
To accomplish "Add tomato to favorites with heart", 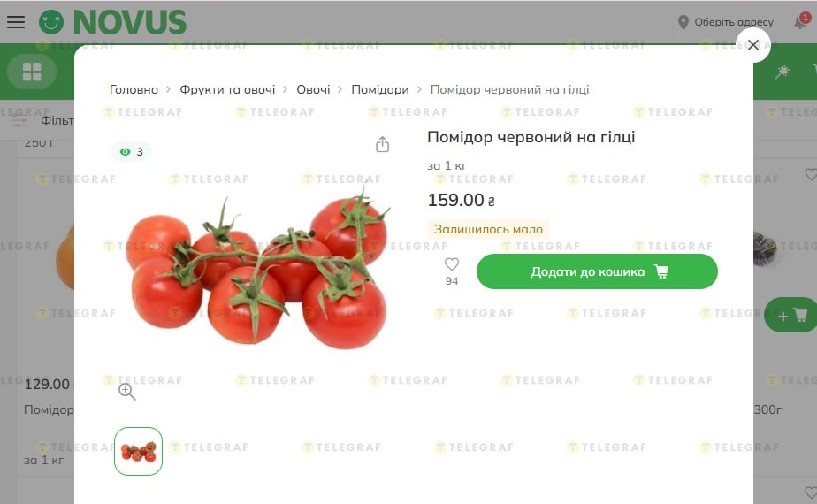I will pyautogui.click(x=452, y=264).
